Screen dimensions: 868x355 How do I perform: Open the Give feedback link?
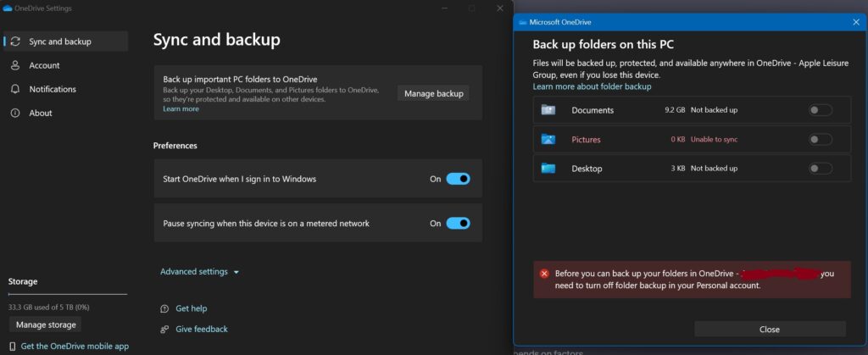202,329
